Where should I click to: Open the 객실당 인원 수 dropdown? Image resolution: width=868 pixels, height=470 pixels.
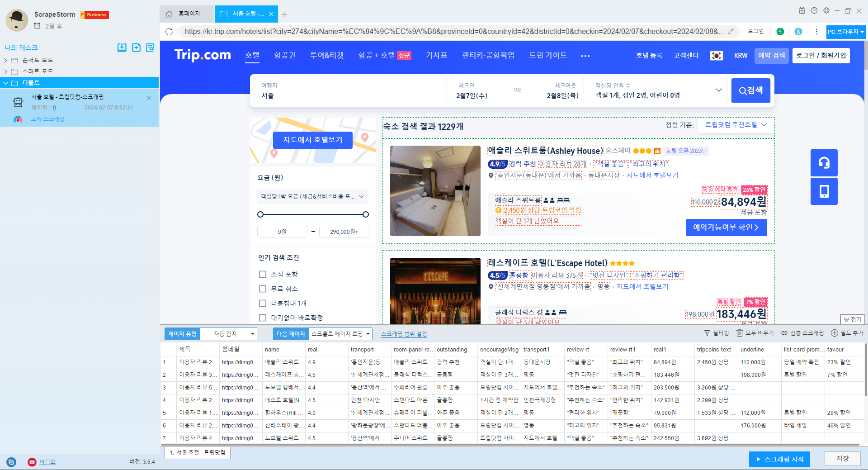(657, 90)
